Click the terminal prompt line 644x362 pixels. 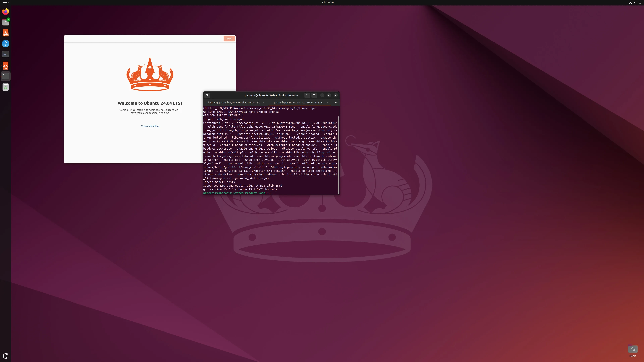[x=237, y=193]
